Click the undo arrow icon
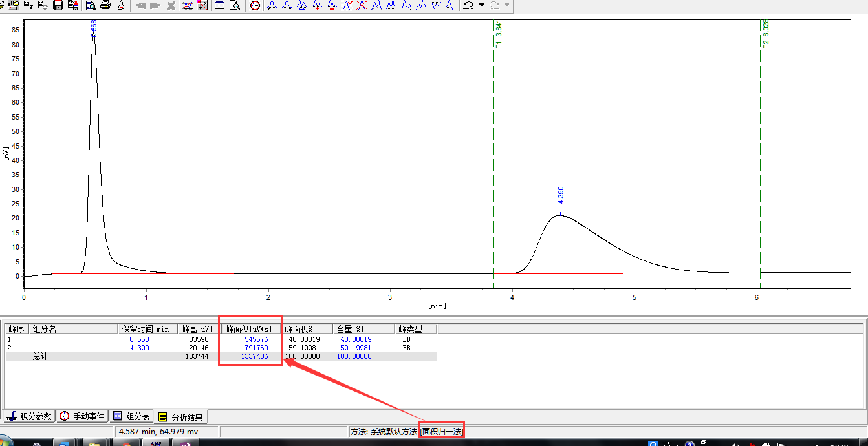868x446 pixels. coord(468,6)
